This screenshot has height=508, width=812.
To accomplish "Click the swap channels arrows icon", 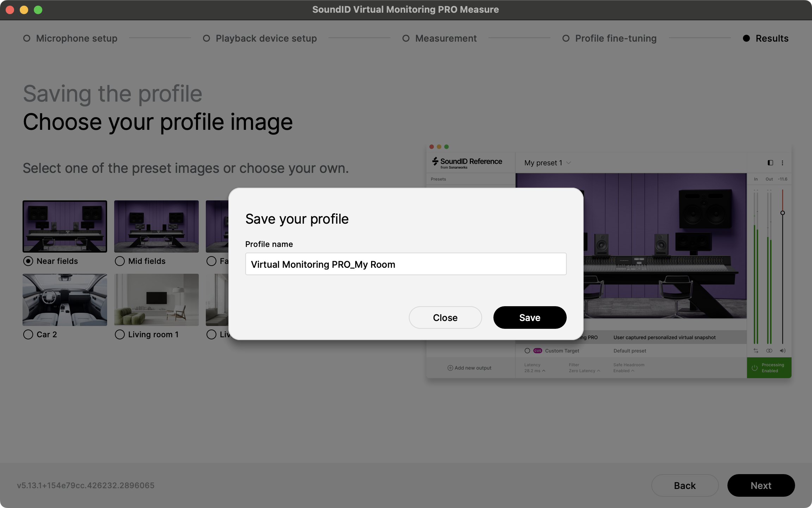I will pyautogui.click(x=756, y=351).
